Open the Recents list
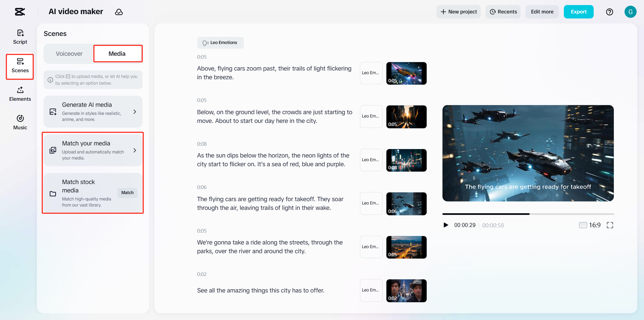The image size is (644, 320). [503, 12]
